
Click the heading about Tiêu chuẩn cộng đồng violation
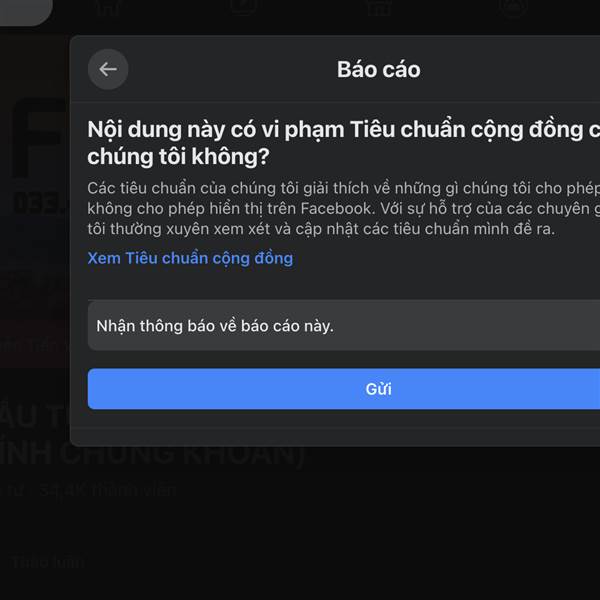click(x=344, y=143)
